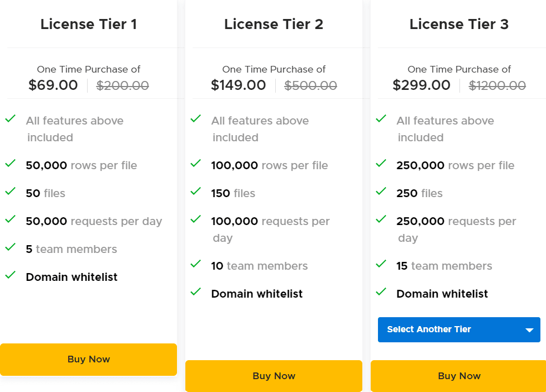The width and height of the screenshot is (546, 392).
Task: Click the checkmark next to 50,000 rows per file
Action: (x=10, y=164)
